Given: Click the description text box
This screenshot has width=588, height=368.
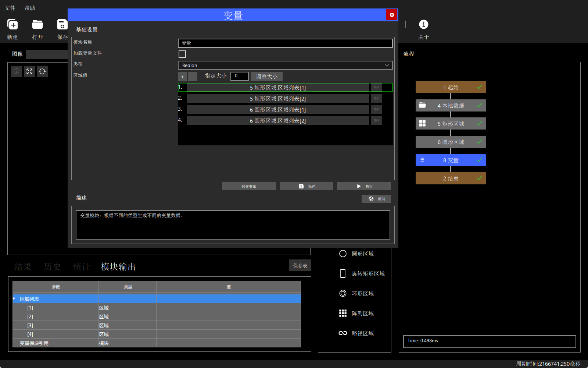Looking at the screenshot, I should click(x=233, y=225).
